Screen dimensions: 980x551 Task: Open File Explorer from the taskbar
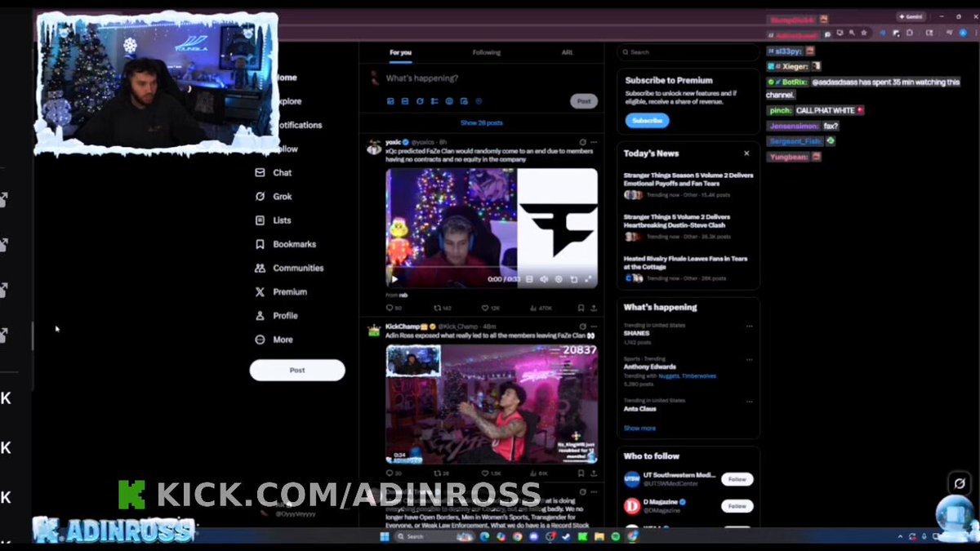tap(599, 536)
